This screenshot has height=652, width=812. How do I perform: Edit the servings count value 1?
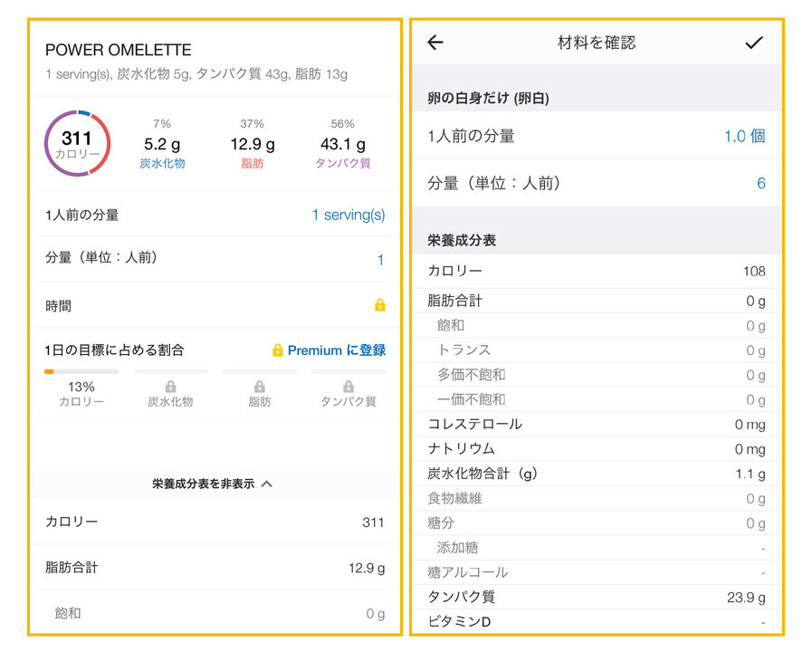380,260
